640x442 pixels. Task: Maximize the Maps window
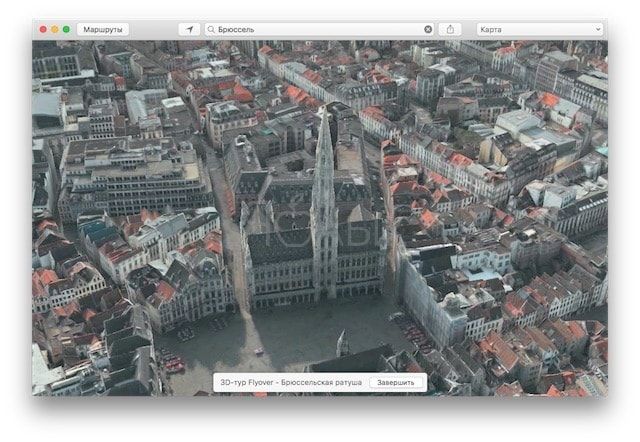tap(66, 29)
